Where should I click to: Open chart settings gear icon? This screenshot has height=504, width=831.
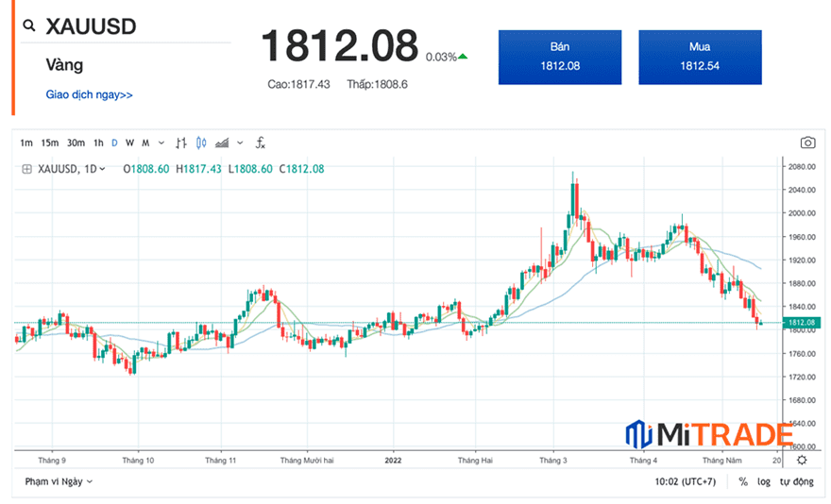pyautogui.click(x=802, y=460)
